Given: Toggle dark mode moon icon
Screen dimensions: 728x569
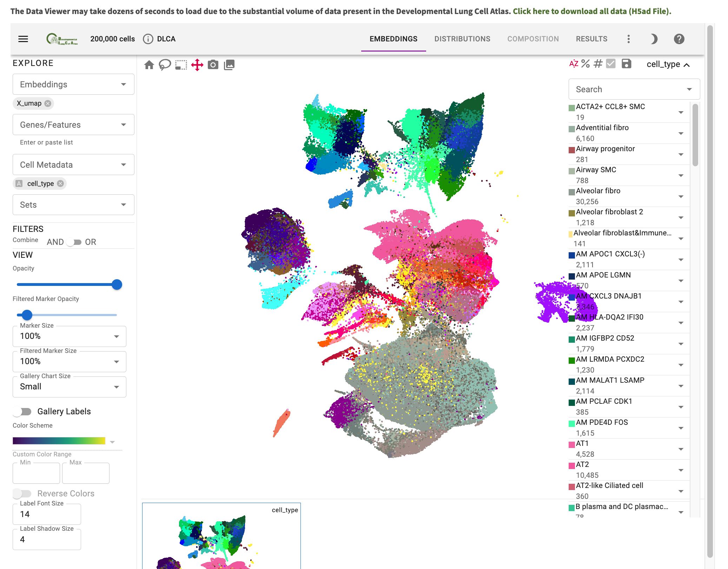Looking at the screenshot, I should point(653,39).
